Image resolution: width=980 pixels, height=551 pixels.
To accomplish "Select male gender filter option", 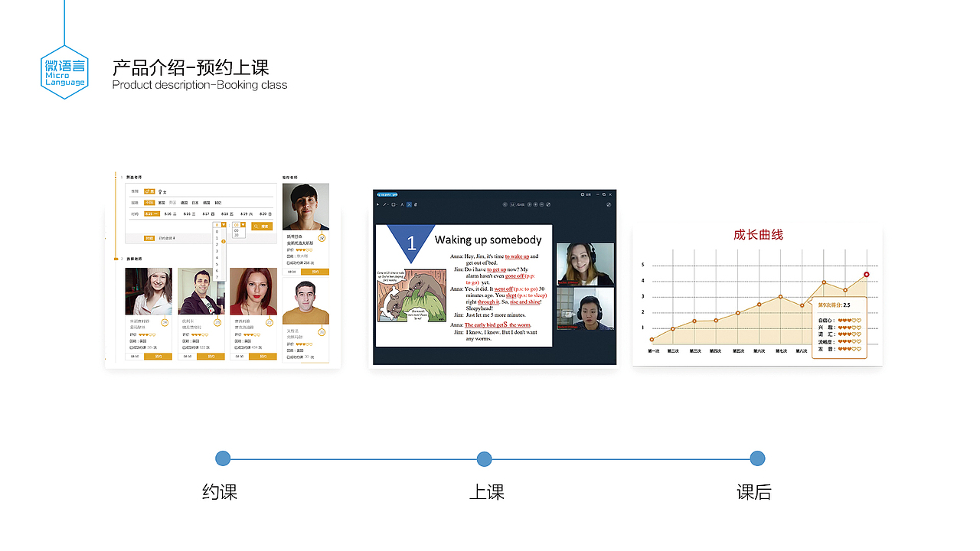I will pyautogui.click(x=149, y=191).
